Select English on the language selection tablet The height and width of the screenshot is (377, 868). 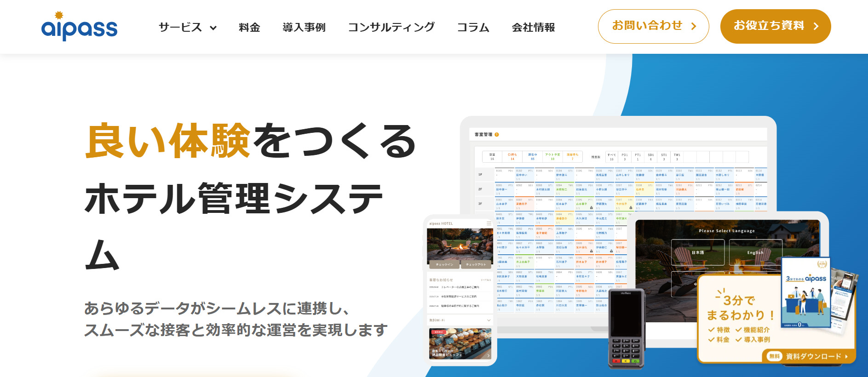point(755,252)
